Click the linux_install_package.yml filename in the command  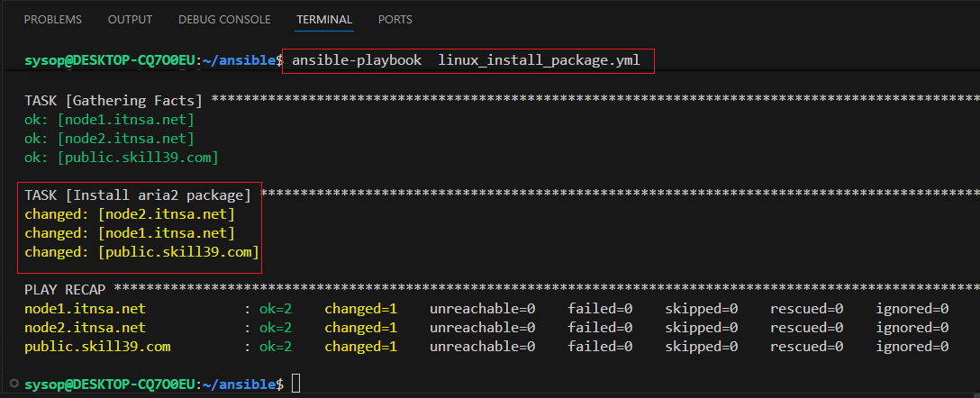tap(539, 60)
